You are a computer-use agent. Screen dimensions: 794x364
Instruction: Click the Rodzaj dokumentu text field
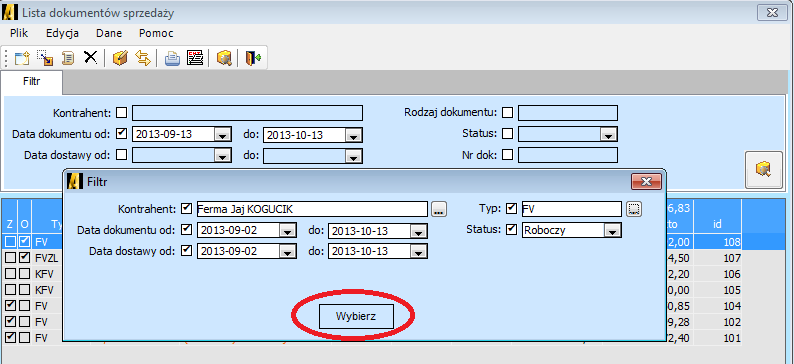568,113
